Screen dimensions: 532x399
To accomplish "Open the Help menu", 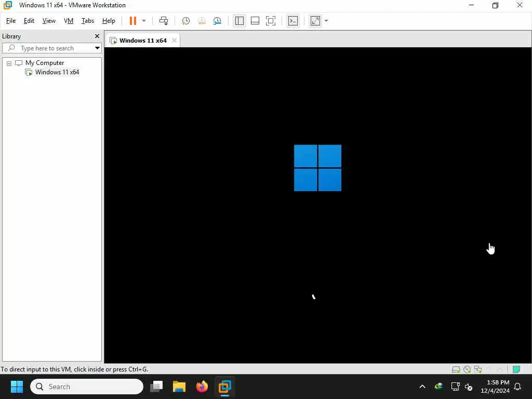I will coord(109,21).
